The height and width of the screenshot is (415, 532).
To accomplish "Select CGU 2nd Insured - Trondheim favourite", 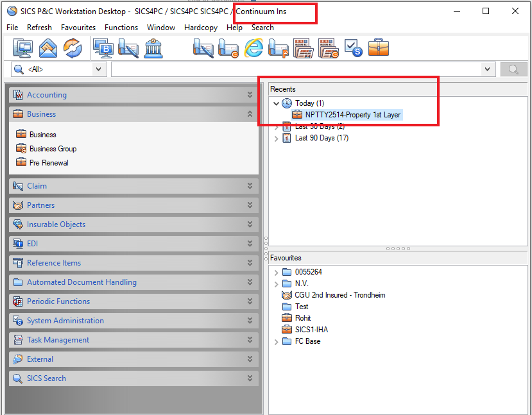I will [x=339, y=295].
